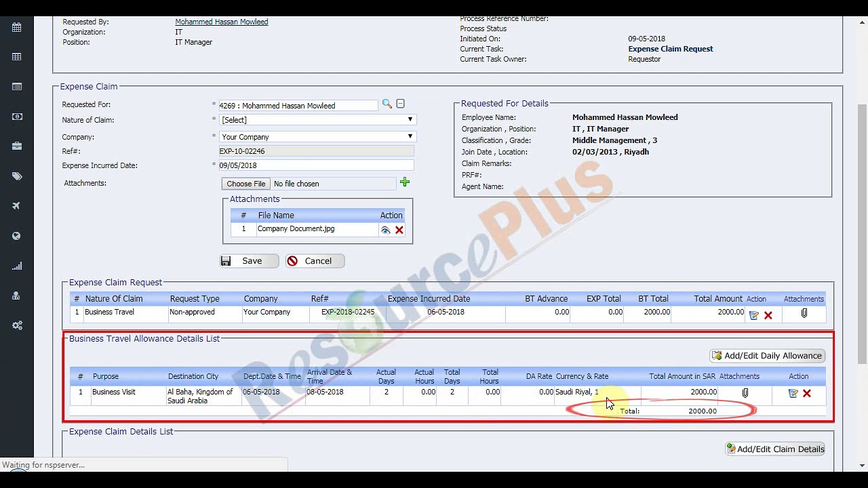
Task: Click the Nature Of Claim column header
Action: tap(114, 299)
